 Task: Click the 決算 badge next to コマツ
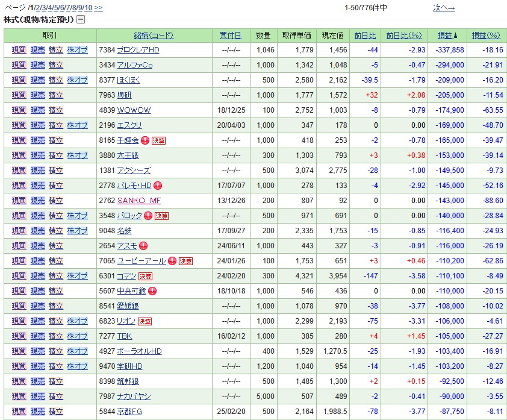click(145, 277)
